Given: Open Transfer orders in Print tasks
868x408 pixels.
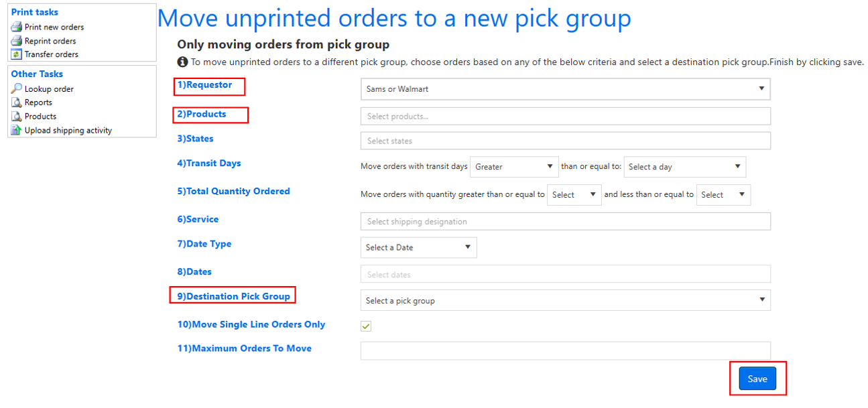Looking at the screenshot, I should point(52,54).
